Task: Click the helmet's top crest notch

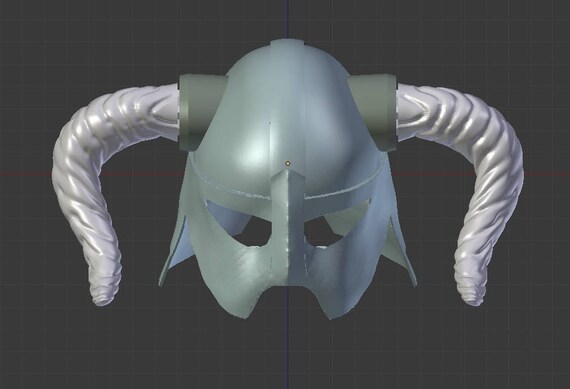Action: click(287, 43)
